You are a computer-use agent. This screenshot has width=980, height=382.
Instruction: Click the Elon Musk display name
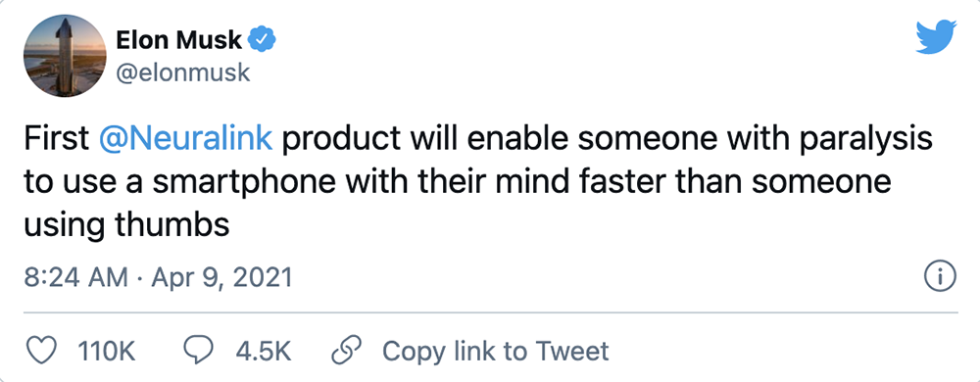178,40
